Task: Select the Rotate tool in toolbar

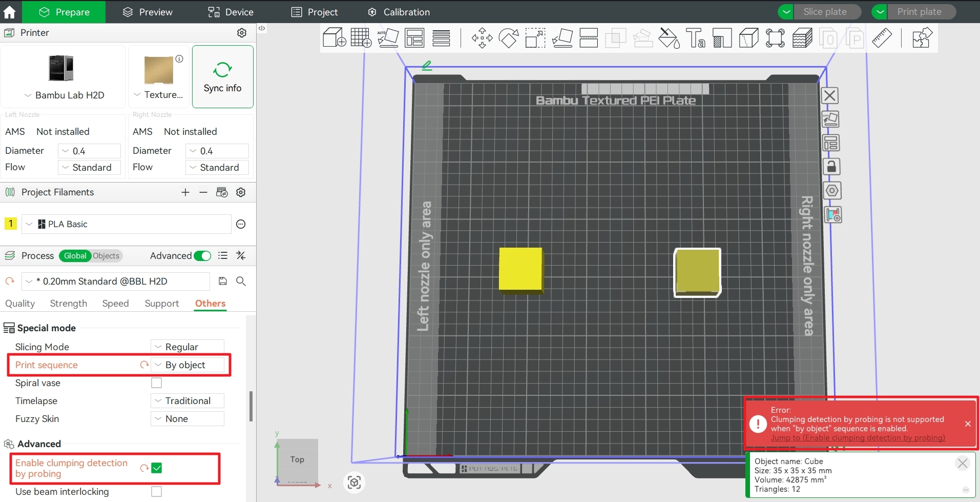Action: [508, 38]
